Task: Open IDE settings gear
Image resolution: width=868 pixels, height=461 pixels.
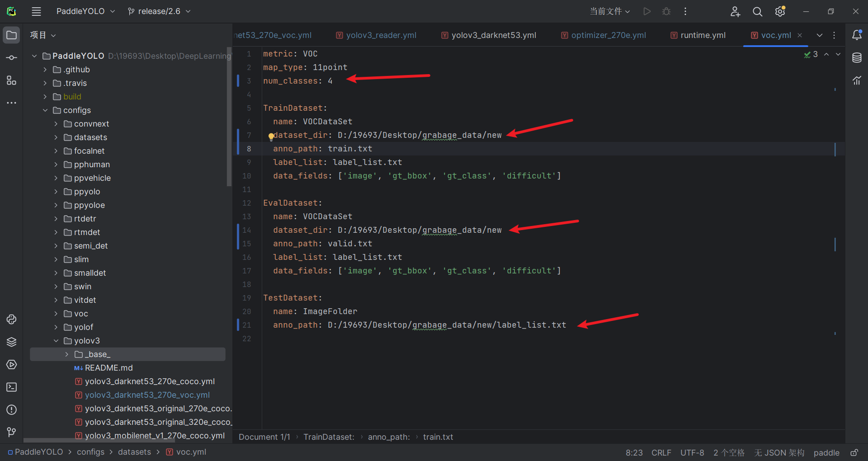Action: [780, 11]
